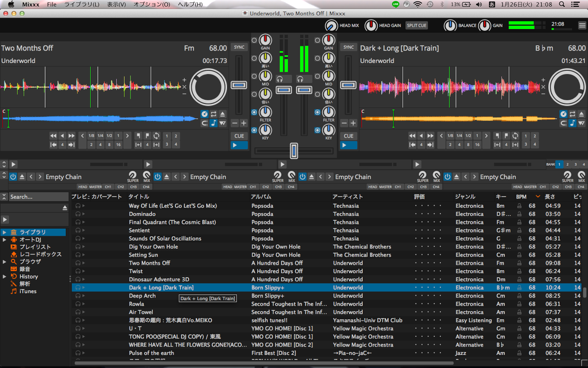The width and height of the screenshot is (588, 368).
Task: Click loop-out flag icon on left deck
Action: coord(147,136)
